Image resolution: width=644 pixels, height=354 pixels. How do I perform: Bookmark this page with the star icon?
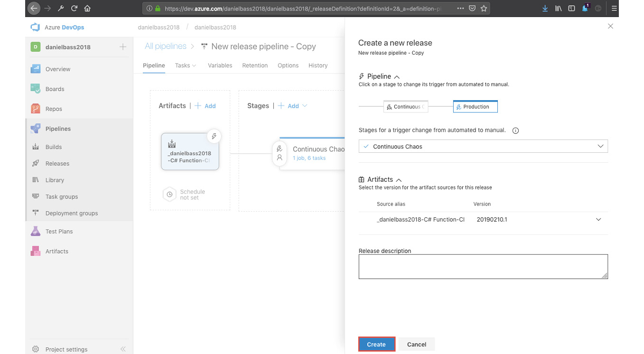pyautogui.click(x=484, y=8)
